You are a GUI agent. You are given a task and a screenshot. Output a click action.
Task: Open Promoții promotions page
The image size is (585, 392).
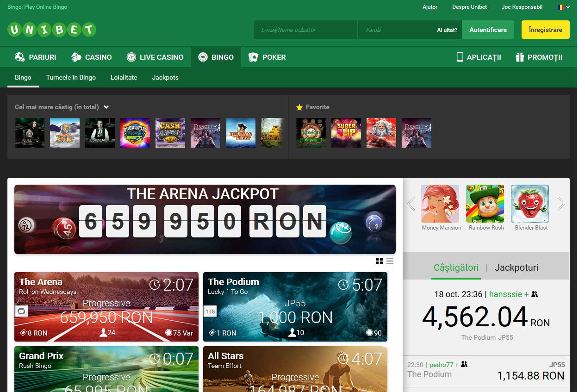(539, 57)
